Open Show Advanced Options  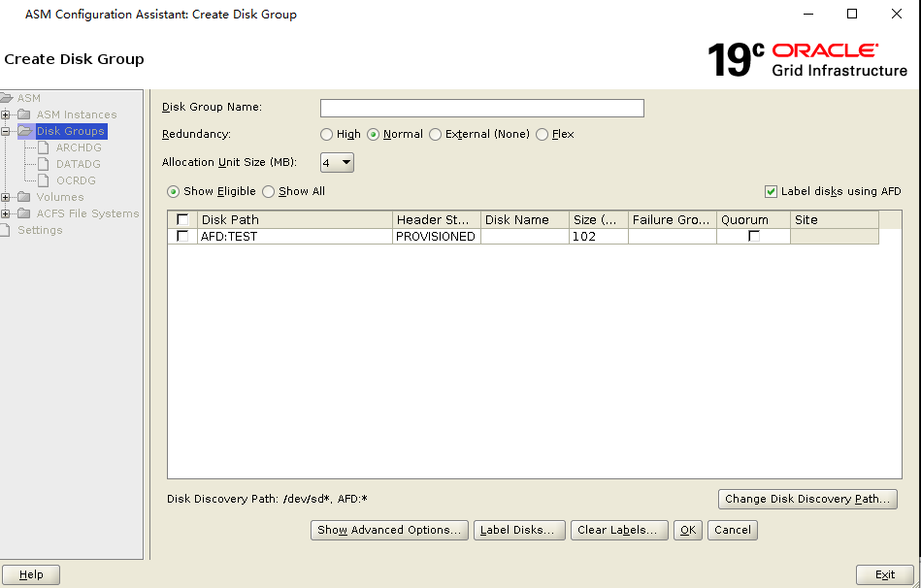[388, 530]
